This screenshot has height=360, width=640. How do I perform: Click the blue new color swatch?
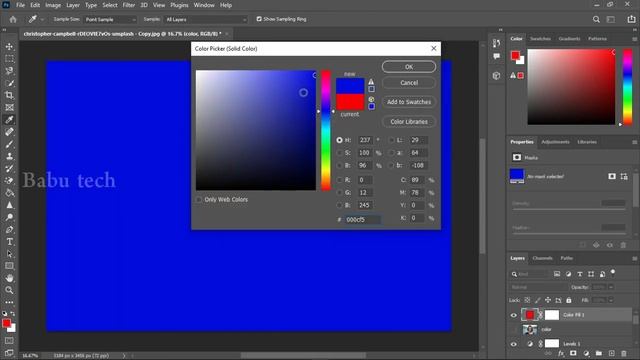tap(350, 86)
